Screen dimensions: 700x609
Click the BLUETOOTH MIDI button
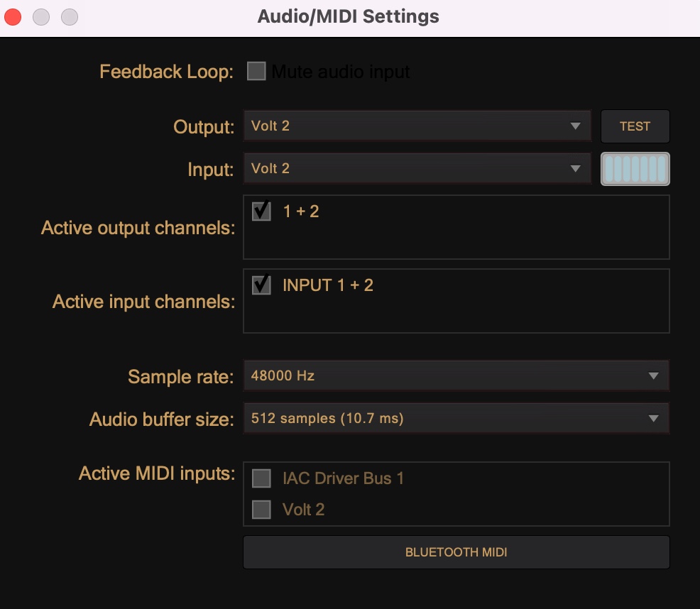pyautogui.click(x=456, y=552)
